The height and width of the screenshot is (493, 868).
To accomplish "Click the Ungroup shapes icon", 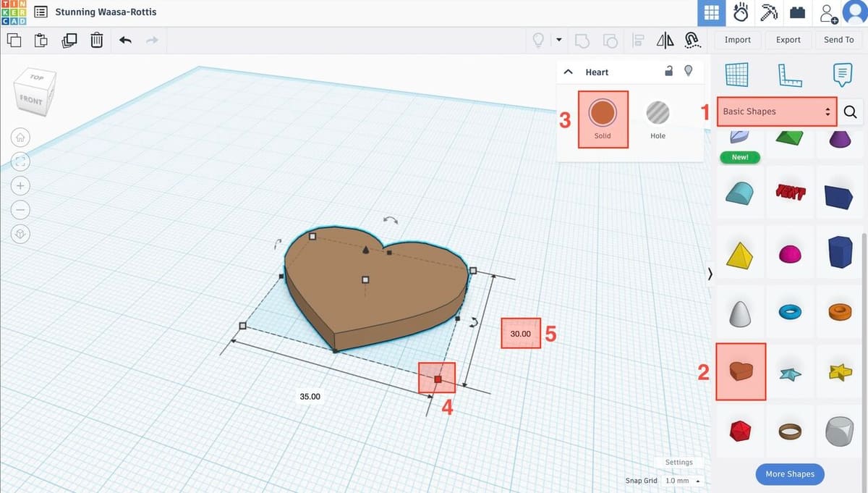I will click(610, 41).
